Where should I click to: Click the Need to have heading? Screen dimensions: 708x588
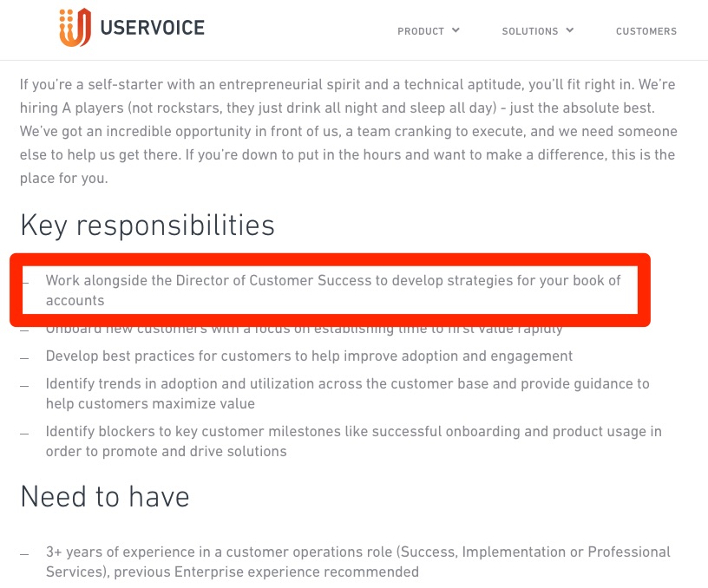click(x=105, y=496)
